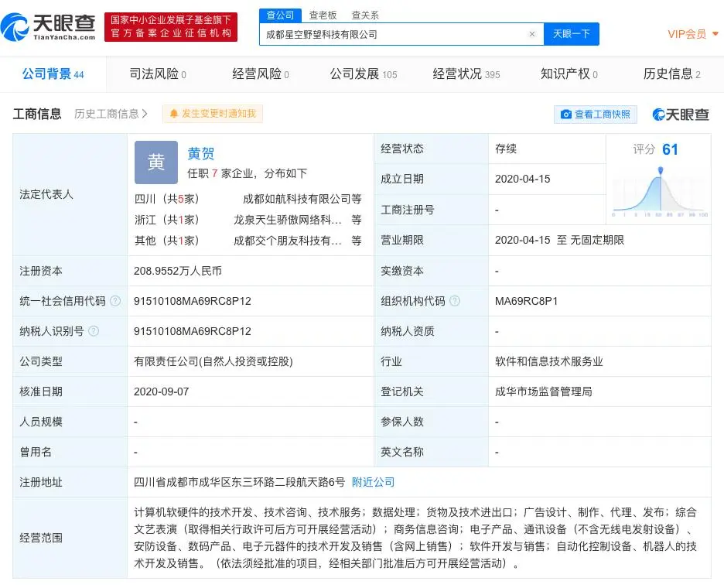Click the 发生变更时通知我 bell button
724x588 pixels.
click(213, 114)
